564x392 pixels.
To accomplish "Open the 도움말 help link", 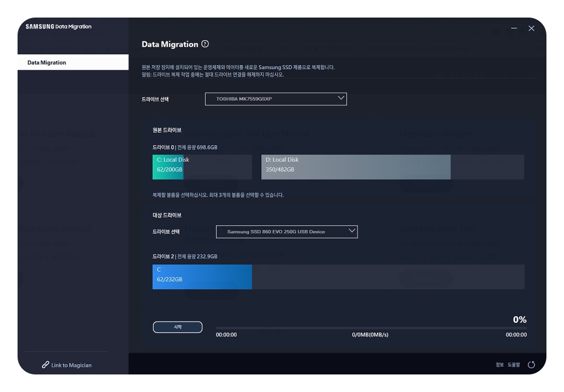I will (513, 365).
